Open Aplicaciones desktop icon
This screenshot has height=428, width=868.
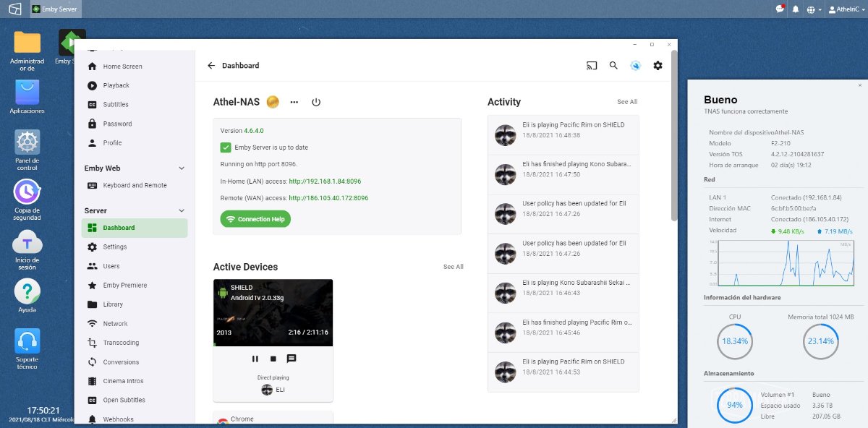point(27,97)
